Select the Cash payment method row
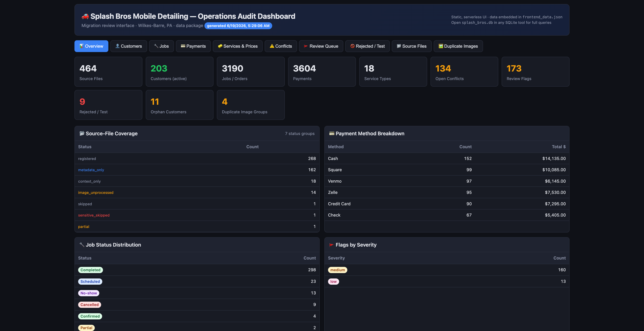The height and width of the screenshot is (331, 644). (x=447, y=158)
